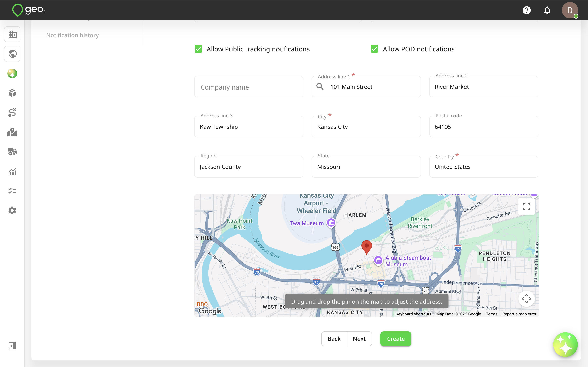The height and width of the screenshot is (367, 588).
Task: Collapse the sidebar panel icon
Action: click(x=12, y=346)
